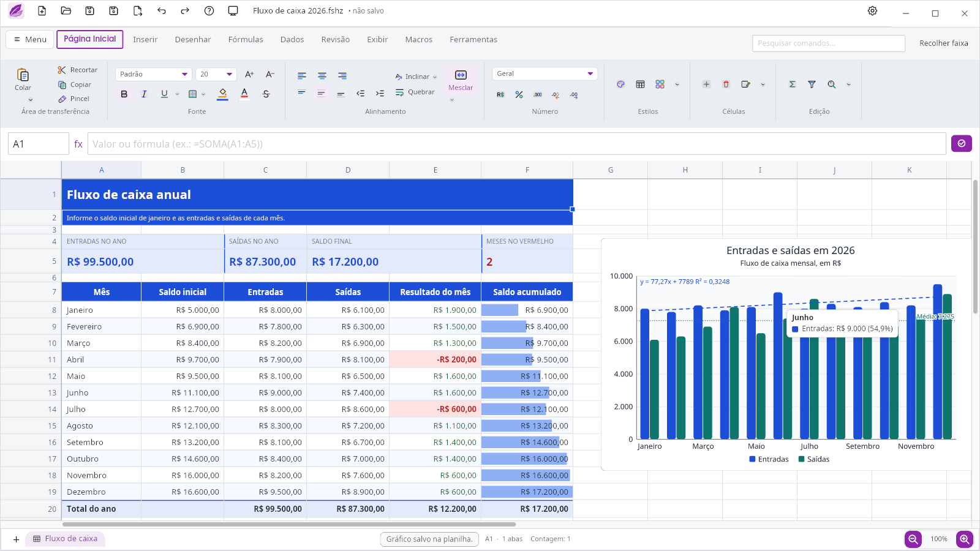Open the settings gear icon
This screenshot has width=980, height=551.
872,11
